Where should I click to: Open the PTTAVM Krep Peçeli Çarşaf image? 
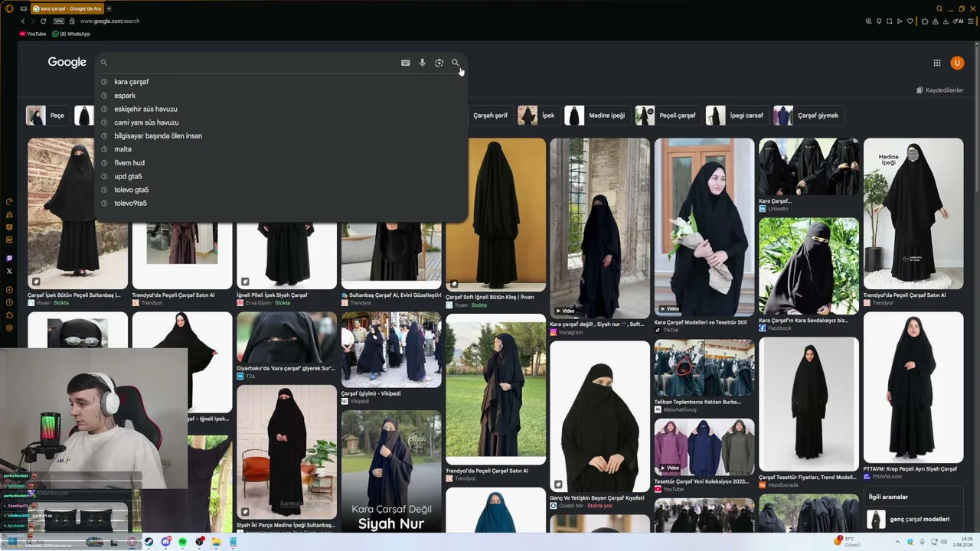click(913, 387)
